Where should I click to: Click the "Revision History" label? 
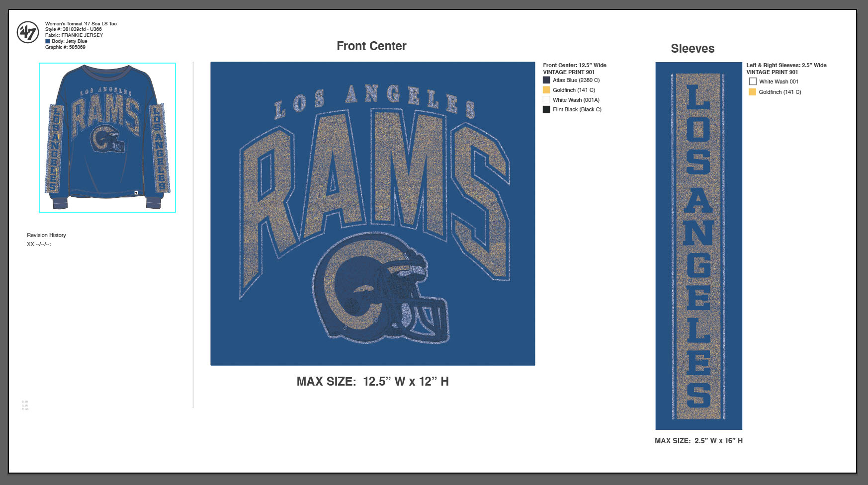click(x=46, y=235)
